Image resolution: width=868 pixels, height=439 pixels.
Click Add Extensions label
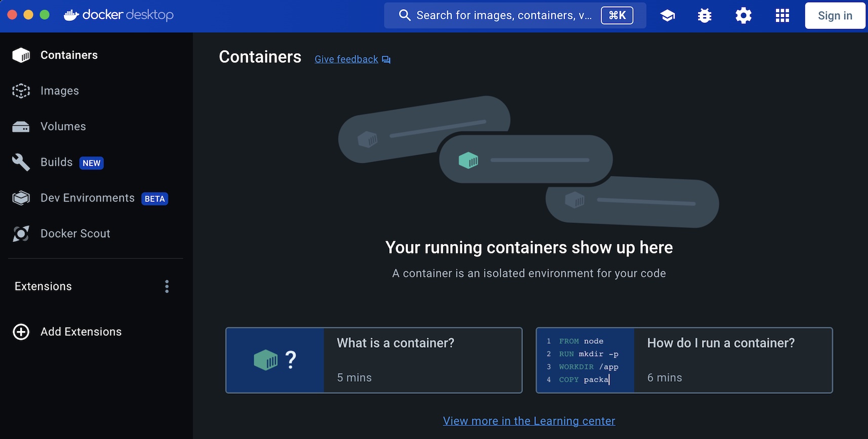(81, 332)
